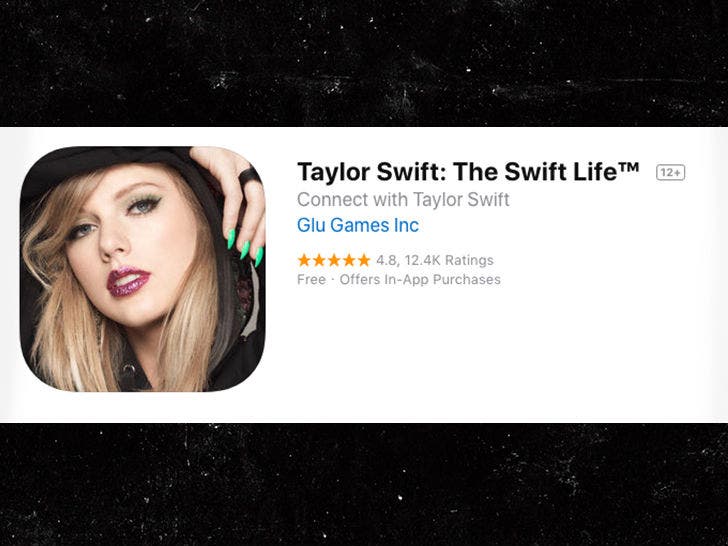Click the Connect with Taylor Swift subtitle
The width and height of the screenshot is (728, 546).
403,200
